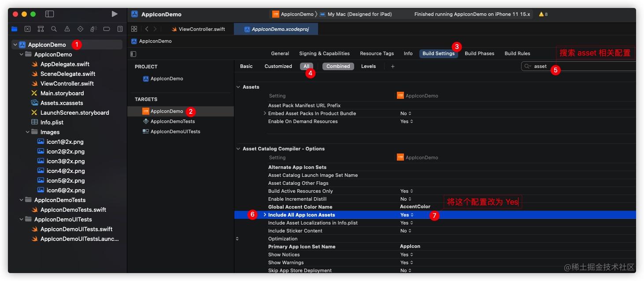Select the Issue navigator warning triangle icon
The height and width of the screenshot is (281, 644).
[67, 28]
